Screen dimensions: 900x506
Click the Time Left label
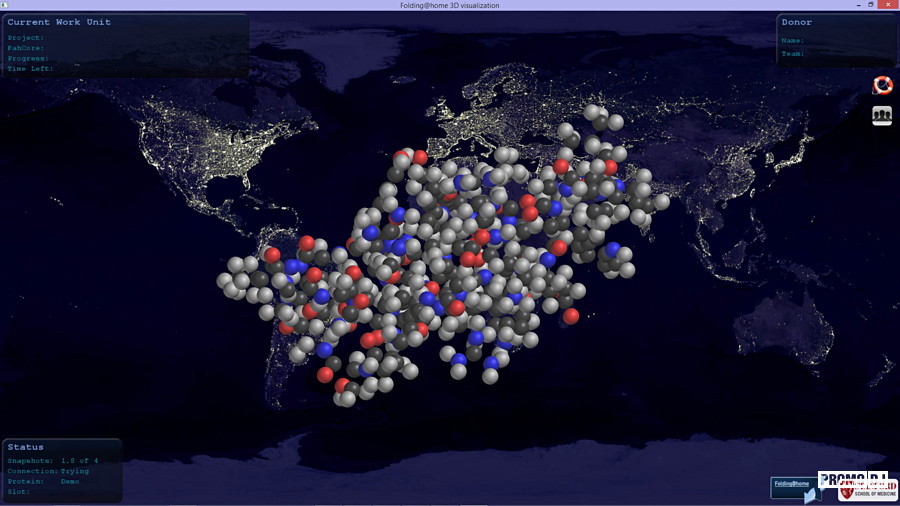pos(30,68)
